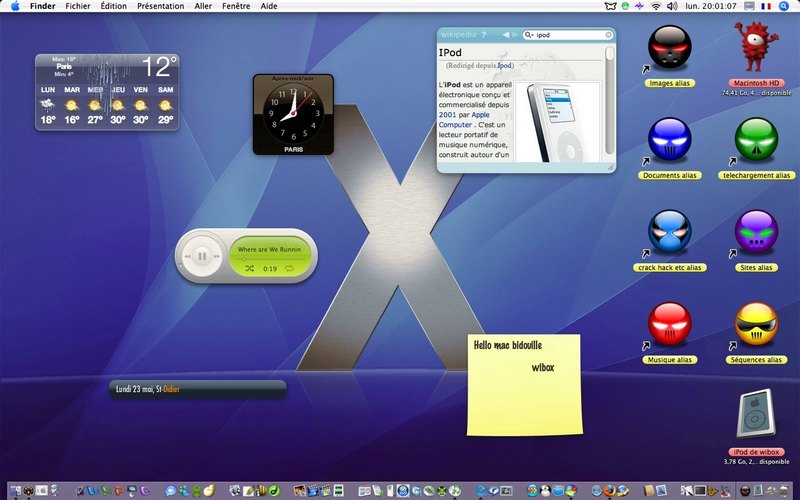Click the green circle status icon

[626, 6]
